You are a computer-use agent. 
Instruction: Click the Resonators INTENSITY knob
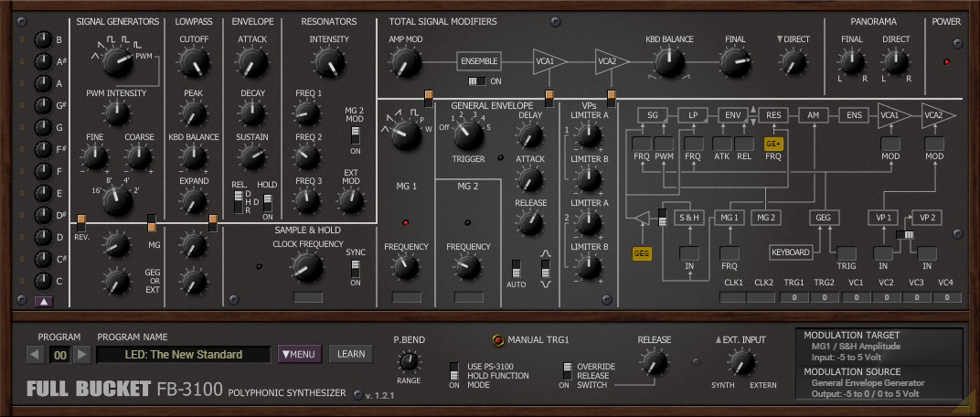tap(329, 62)
